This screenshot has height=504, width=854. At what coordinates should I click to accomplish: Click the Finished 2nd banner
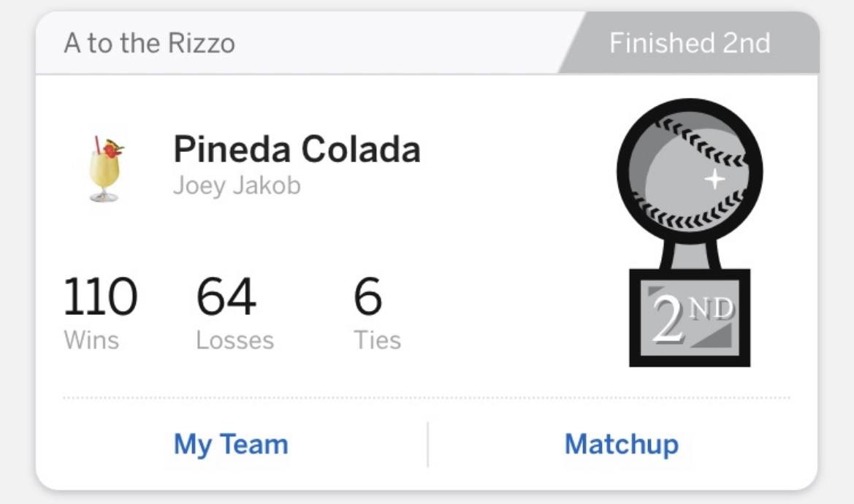[690, 44]
